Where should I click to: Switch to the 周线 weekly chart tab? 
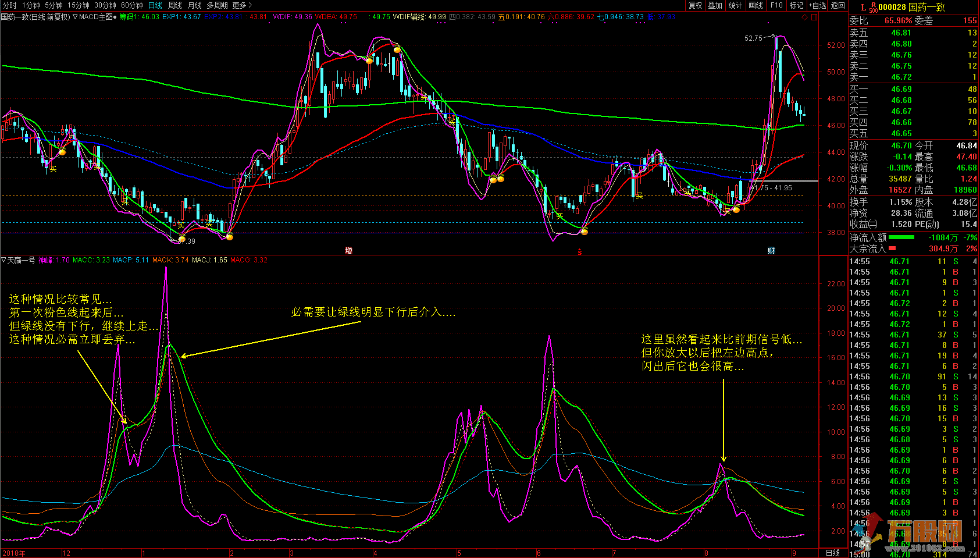[175, 5]
